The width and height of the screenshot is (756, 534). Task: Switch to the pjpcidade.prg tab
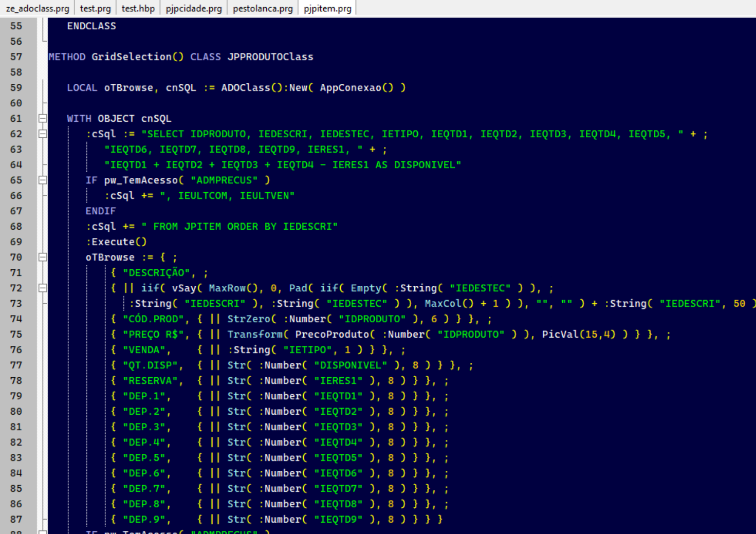click(194, 8)
